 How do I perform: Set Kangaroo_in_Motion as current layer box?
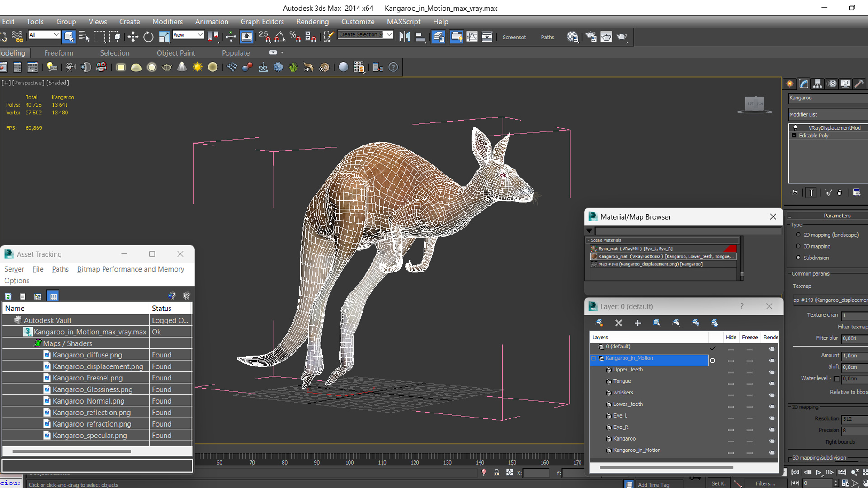click(712, 361)
